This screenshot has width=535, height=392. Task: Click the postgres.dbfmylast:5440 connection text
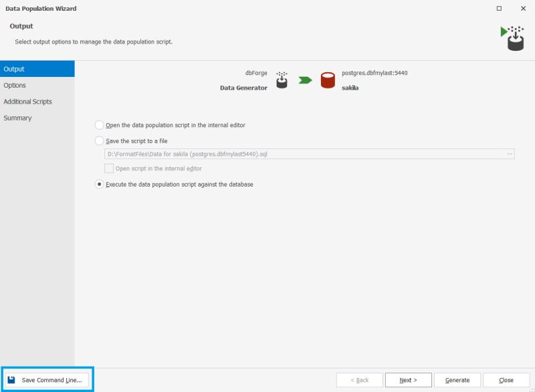click(x=374, y=73)
